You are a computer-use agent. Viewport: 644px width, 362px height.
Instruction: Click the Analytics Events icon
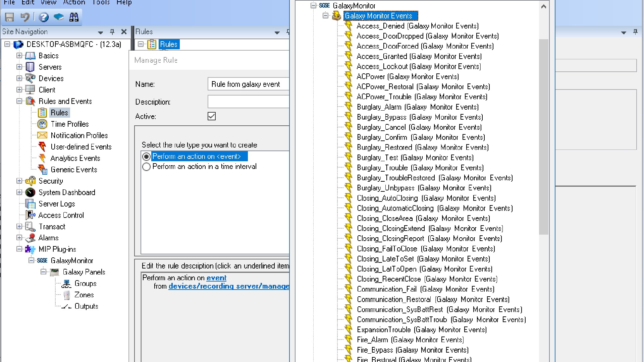coord(42,158)
